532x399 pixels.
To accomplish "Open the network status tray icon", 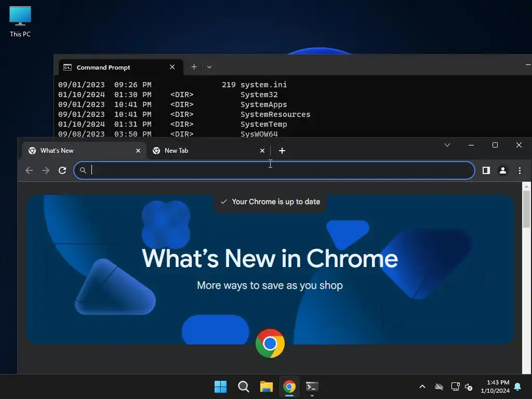I will coord(455,387).
